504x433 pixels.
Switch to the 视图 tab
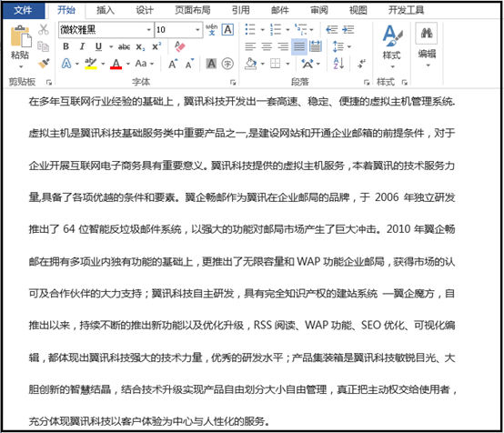[358, 11]
